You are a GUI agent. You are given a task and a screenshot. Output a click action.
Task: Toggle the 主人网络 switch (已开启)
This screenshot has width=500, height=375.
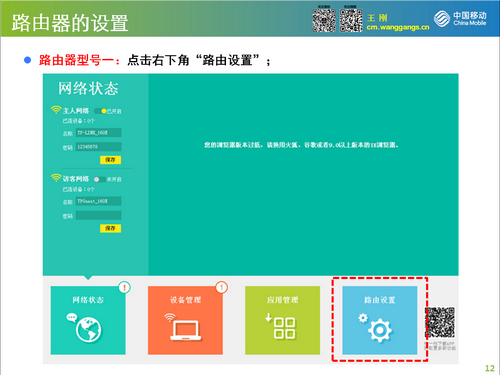pos(100,111)
